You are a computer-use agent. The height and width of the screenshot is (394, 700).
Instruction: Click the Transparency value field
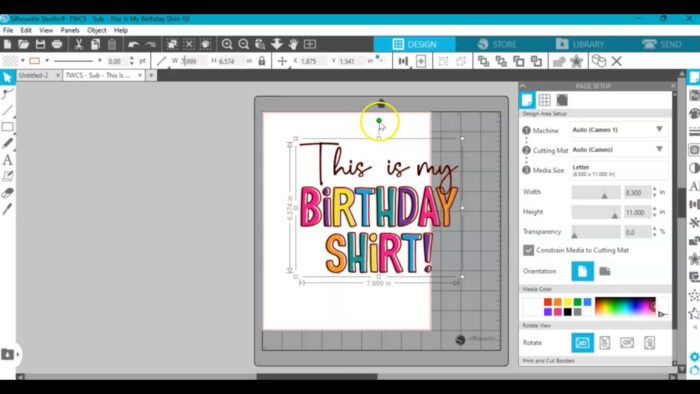(638, 232)
